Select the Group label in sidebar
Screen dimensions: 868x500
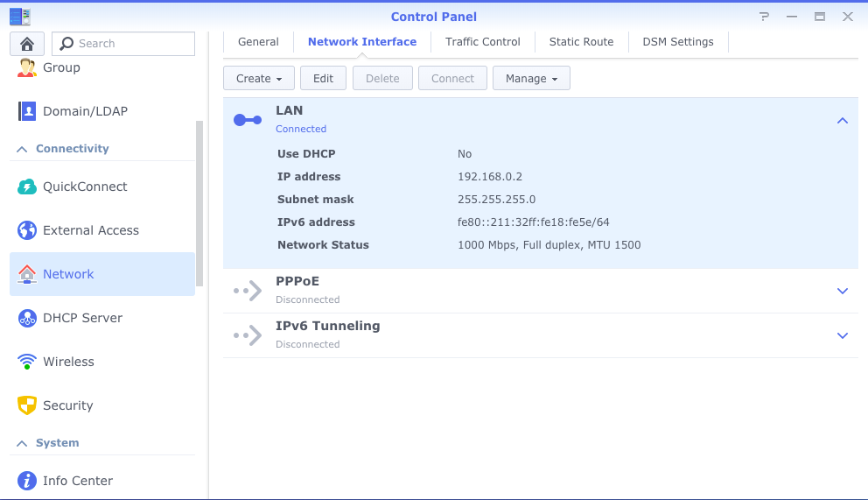click(61, 67)
